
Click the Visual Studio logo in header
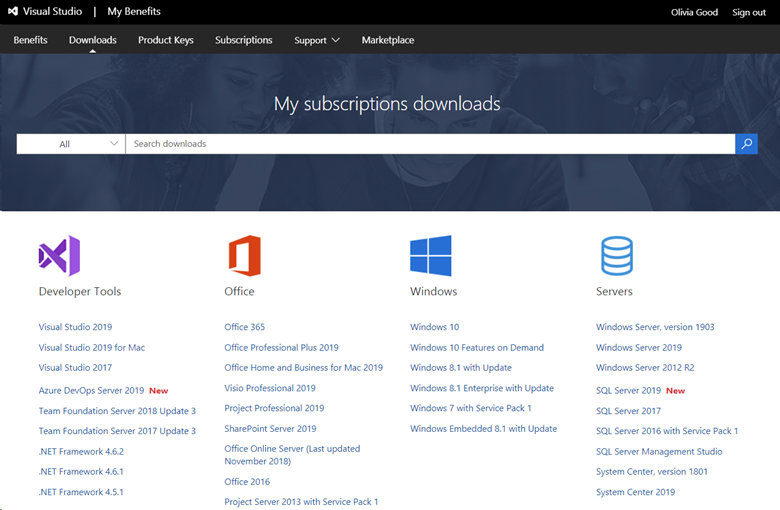click(x=13, y=11)
